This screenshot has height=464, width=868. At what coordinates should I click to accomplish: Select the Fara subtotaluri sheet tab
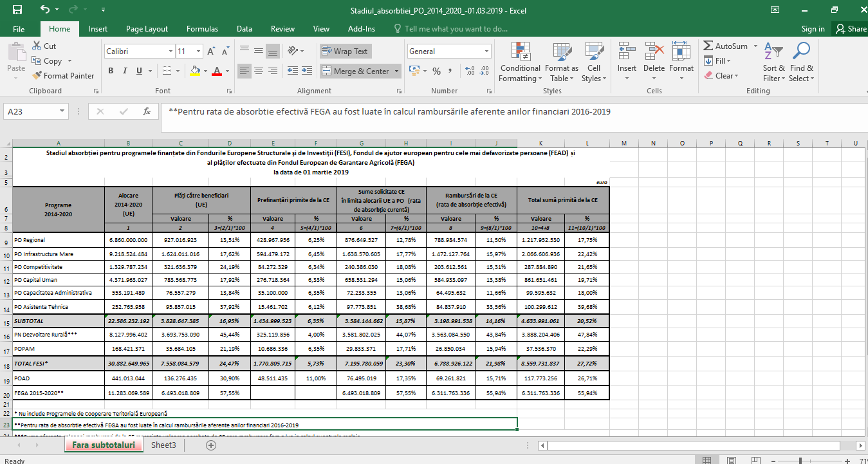point(103,445)
